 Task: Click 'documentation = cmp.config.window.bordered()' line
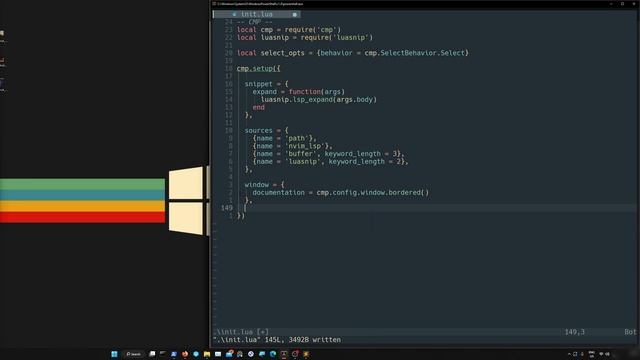coord(340,193)
